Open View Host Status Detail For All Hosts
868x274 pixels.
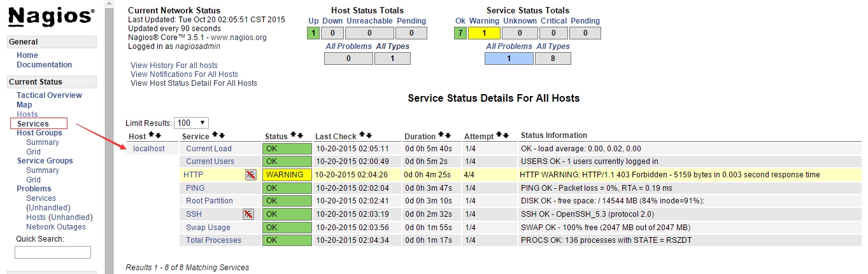click(194, 83)
